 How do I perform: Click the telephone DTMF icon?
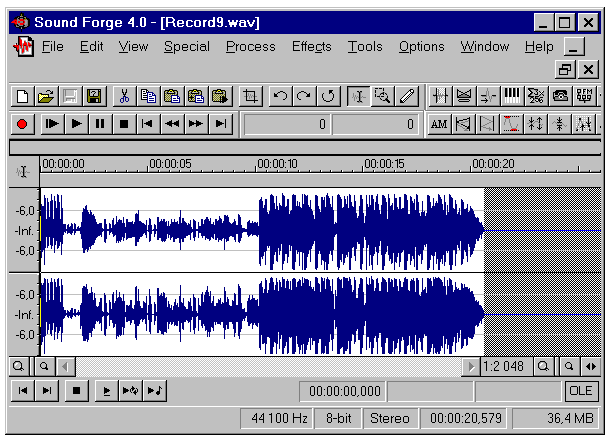[560, 96]
